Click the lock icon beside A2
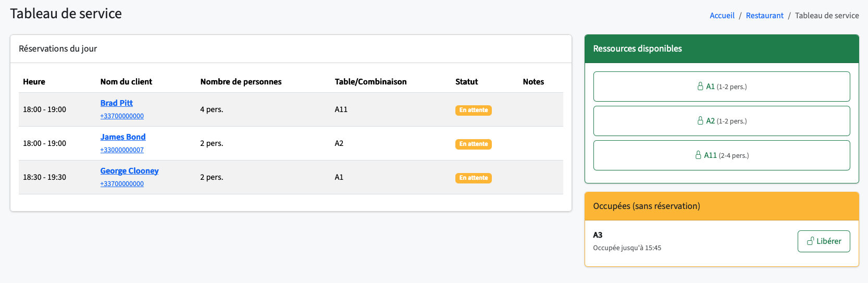 [x=700, y=121]
